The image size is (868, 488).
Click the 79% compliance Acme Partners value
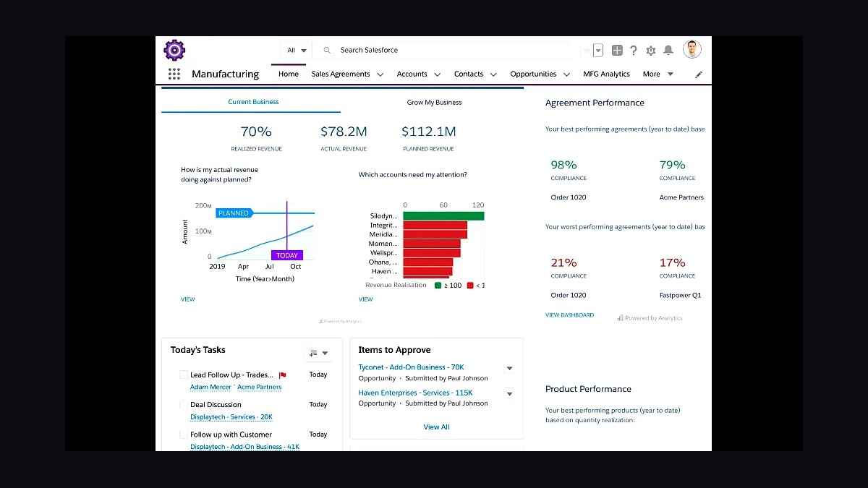click(672, 165)
